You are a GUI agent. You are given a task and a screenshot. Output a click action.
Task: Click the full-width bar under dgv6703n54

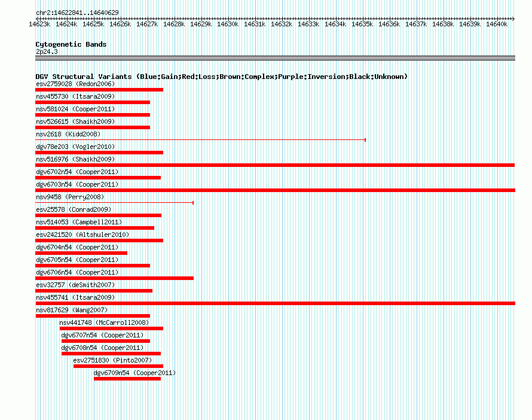[275, 190]
